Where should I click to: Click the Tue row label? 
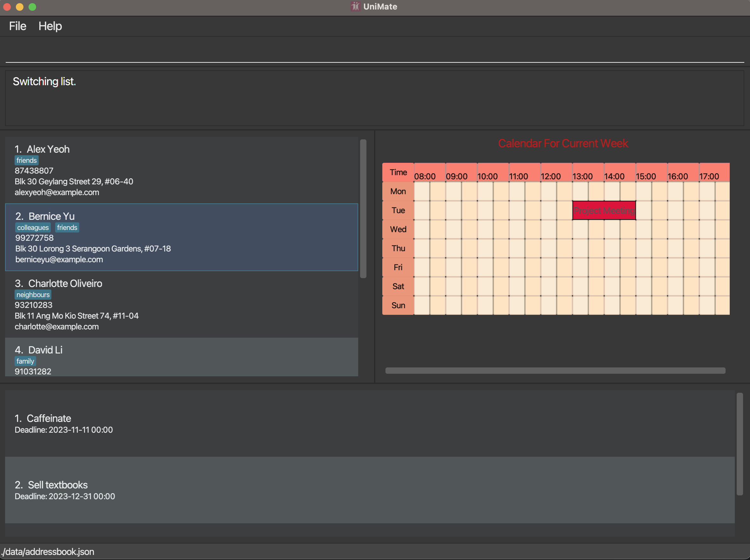[x=398, y=210]
